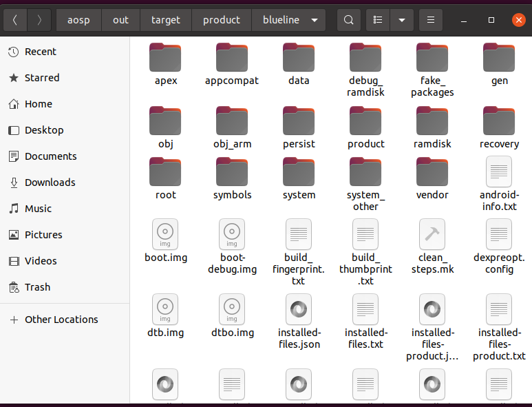Image resolution: width=532 pixels, height=407 pixels.
Task: Expand Other Locations in sidebar
Action: coord(61,320)
